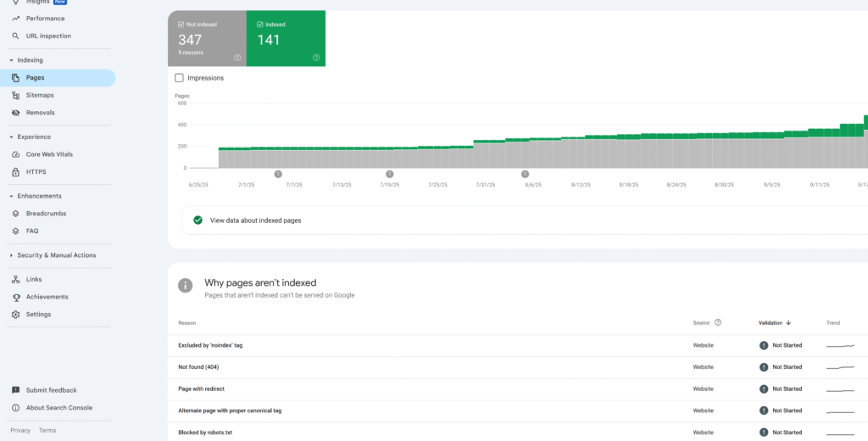The width and height of the screenshot is (868, 441).
Task: Collapse the Indexing section
Action: [11, 60]
